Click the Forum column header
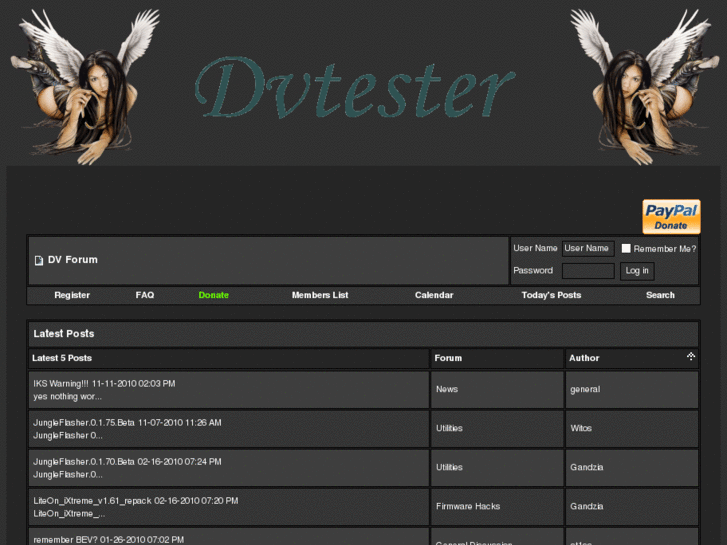The width and height of the screenshot is (727, 545). [x=497, y=358]
